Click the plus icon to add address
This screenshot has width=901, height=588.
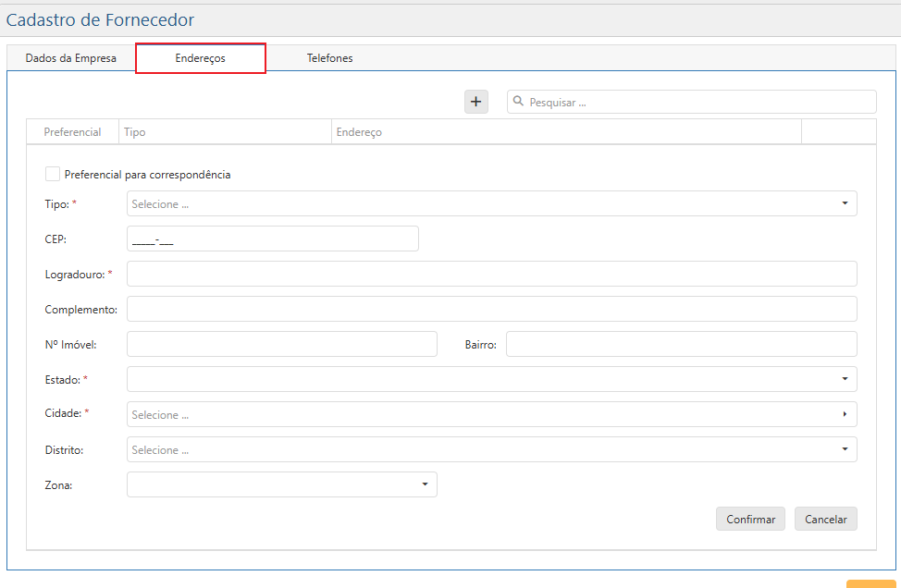coord(475,102)
